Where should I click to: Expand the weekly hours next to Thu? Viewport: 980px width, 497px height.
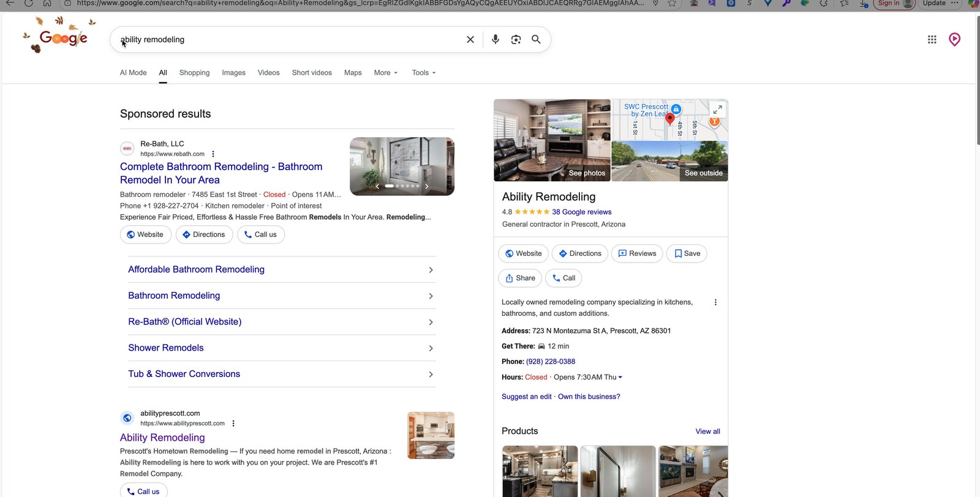[x=620, y=378]
